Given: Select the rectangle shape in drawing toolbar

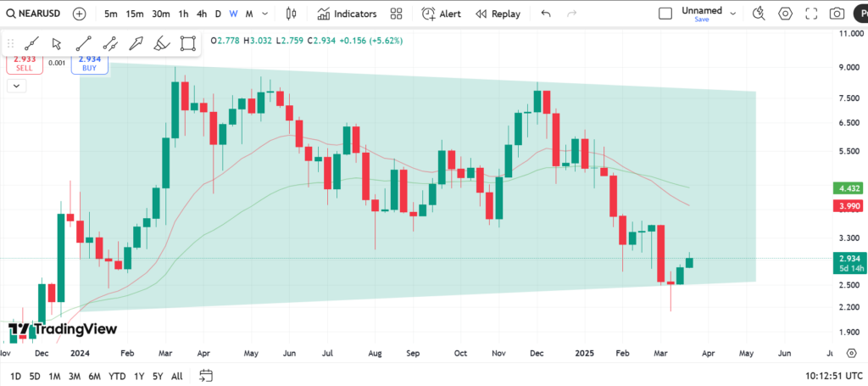Looking at the screenshot, I should click(188, 43).
